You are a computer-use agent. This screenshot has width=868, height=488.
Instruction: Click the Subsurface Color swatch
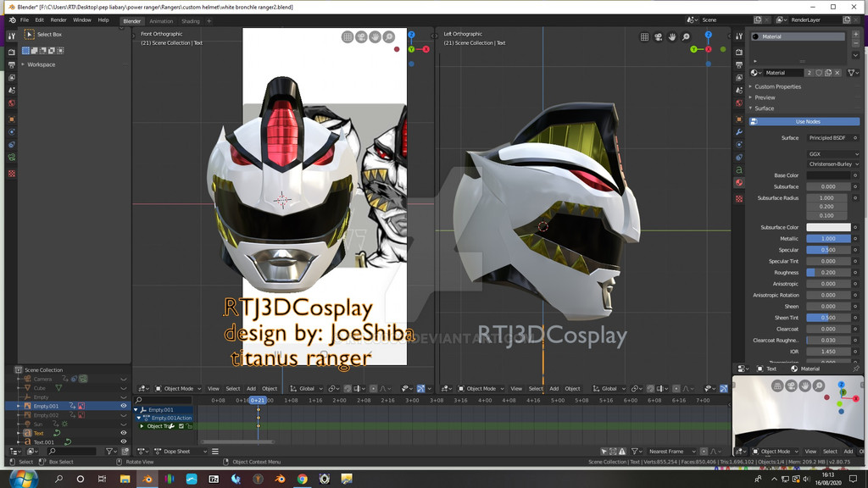828,227
